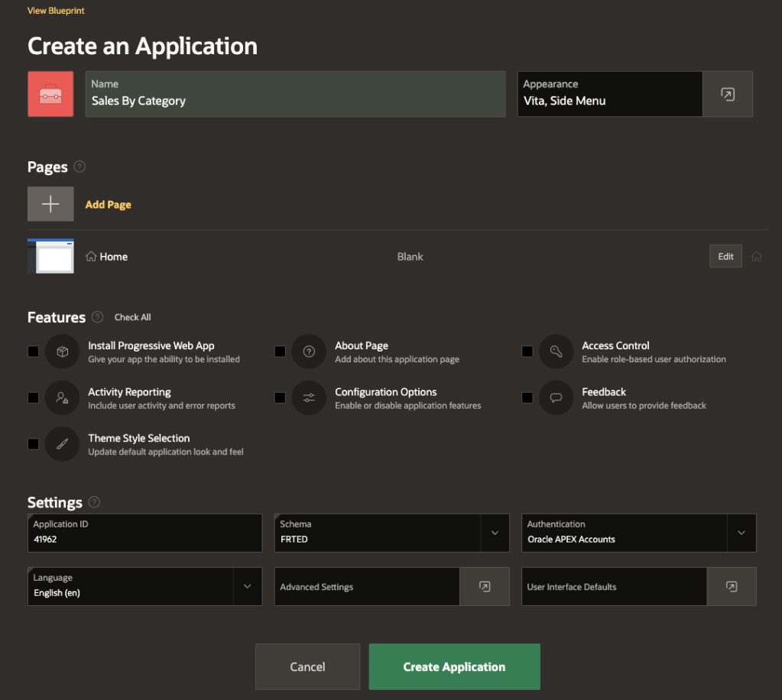Open the Appearance settings popup icon
Screen dimensions: 782x700
click(727, 94)
